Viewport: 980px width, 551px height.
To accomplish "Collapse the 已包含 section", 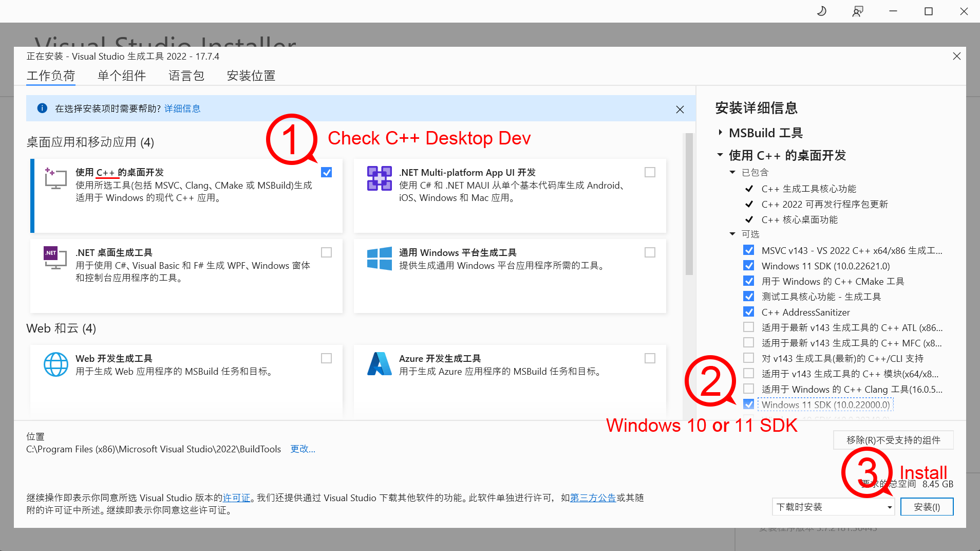I will [732, 172].
